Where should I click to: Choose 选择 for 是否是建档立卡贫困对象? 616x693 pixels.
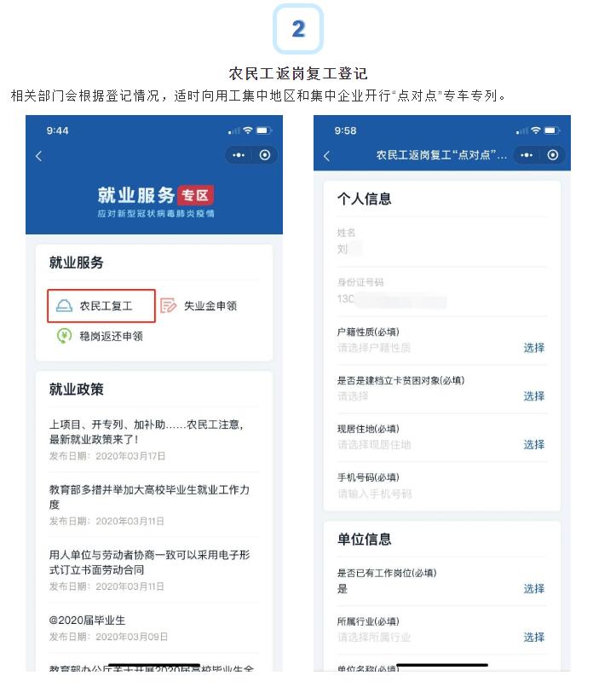click(x=534, y=396)
